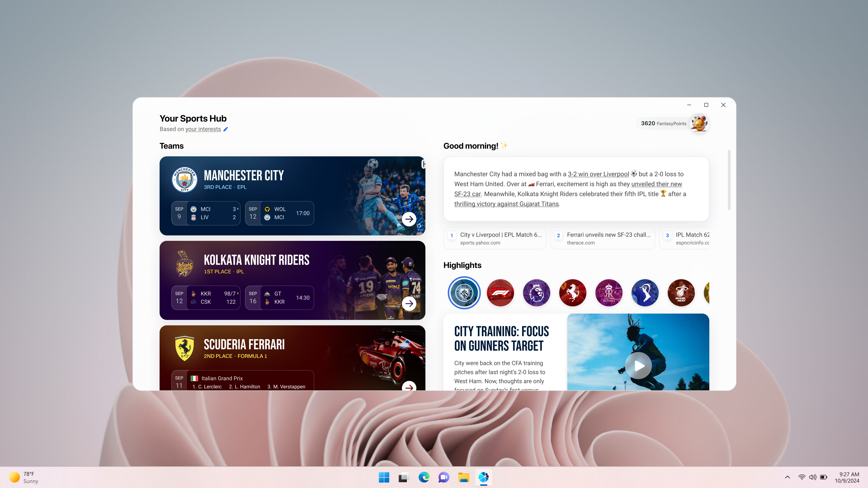Click 'City Training: Focus on Gunners Target' headline
This screenshot has height=488, width=868.
[x=501, y=338]
